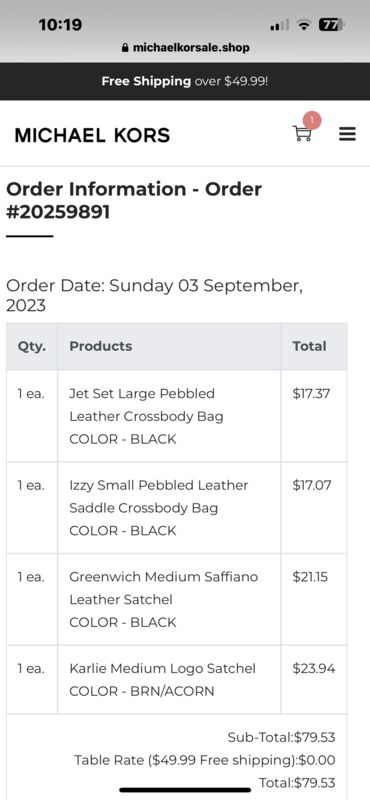Screen dimensions: 370x800
Task: Open the hamburger menu
Action: (348, 134)
